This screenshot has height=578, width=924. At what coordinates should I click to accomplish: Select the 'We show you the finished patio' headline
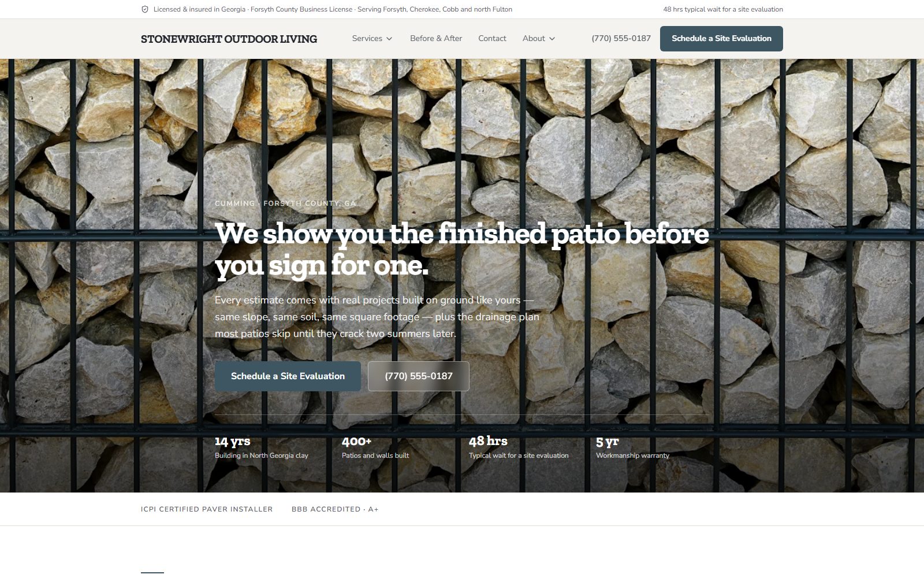pyautogui.click(x=462, y=250)
